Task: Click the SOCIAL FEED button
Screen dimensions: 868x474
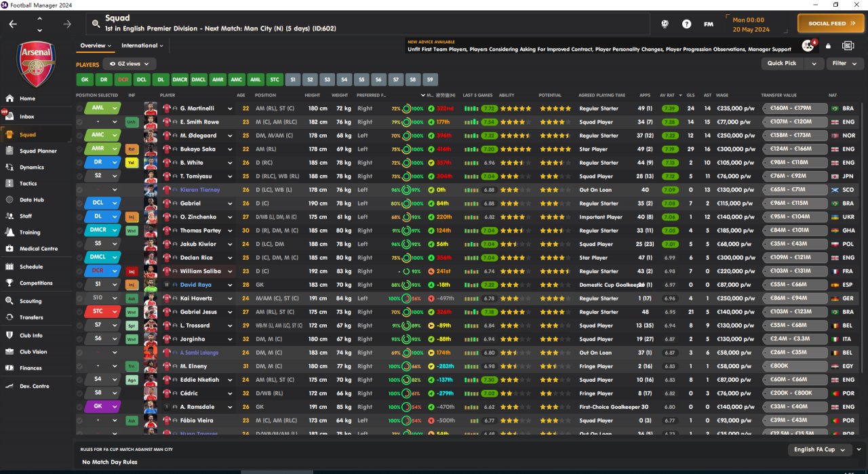Action: (831, 24)
